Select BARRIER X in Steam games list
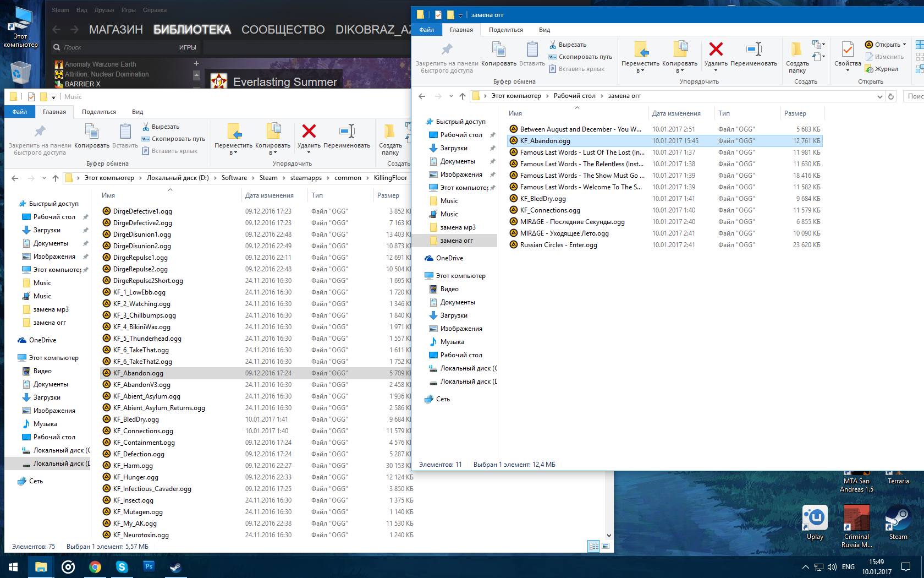Viewport: 924px width, 578px height. coord(82,84)
